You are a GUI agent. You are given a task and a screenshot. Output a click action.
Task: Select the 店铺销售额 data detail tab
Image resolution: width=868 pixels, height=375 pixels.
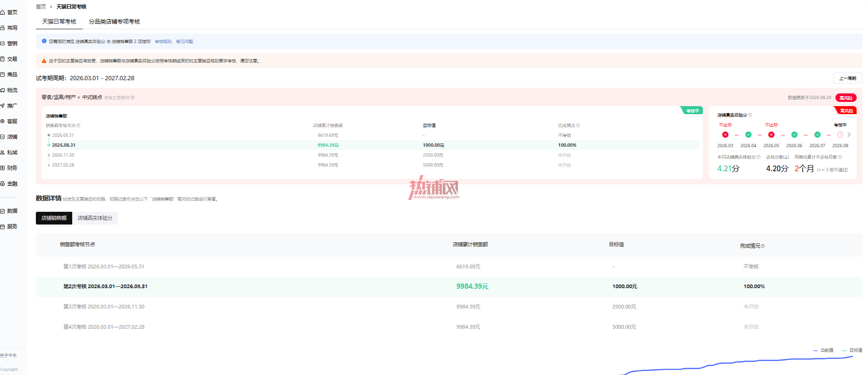pos(54,218)
